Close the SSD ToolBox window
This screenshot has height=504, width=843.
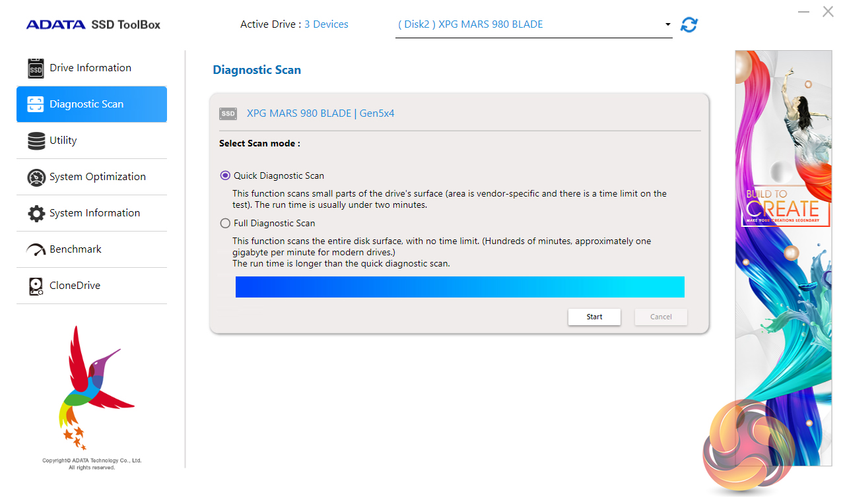(828, 12)
